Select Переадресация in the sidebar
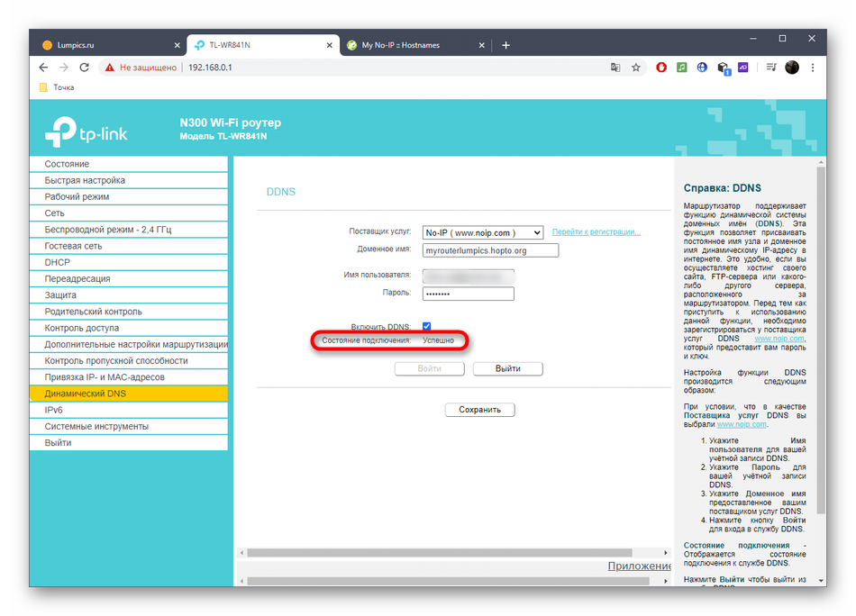 [x=77, y=278]
